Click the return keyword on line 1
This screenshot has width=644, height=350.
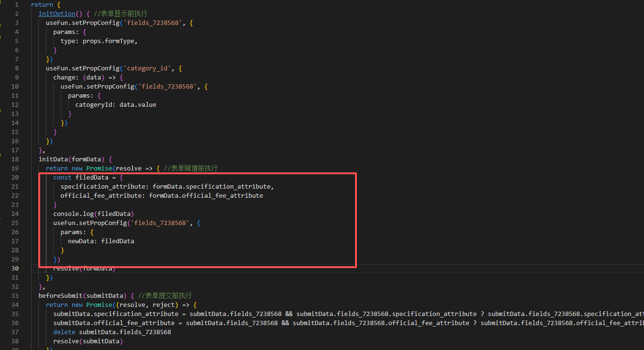pos(40,5)
